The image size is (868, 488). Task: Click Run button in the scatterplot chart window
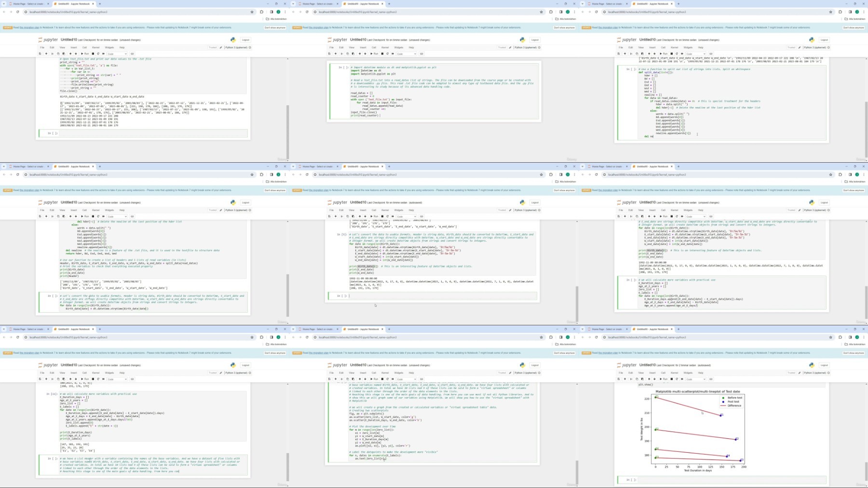664,379
